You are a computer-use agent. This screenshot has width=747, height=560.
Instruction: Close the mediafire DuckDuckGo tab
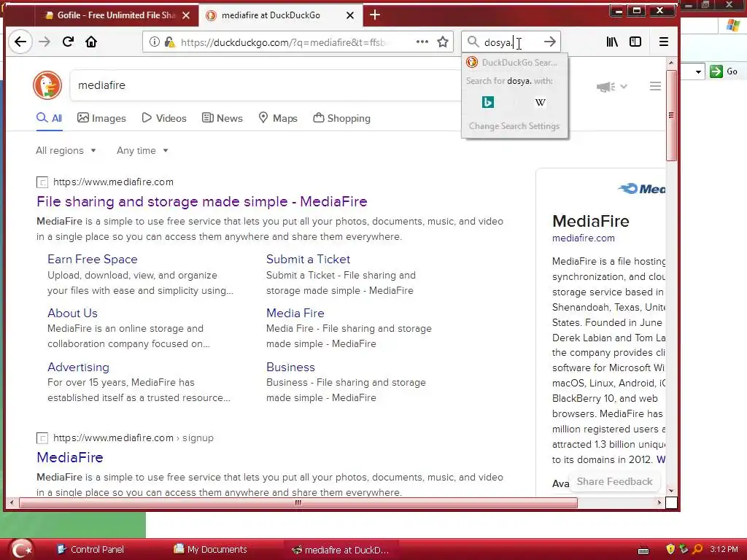click(x=349, y=15)
